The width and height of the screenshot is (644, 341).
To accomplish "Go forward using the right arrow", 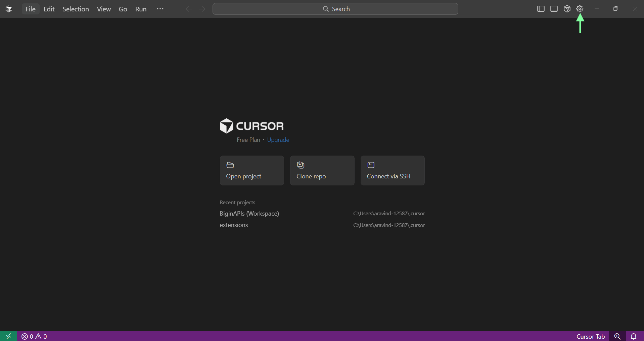I will (x=202, y=9).
